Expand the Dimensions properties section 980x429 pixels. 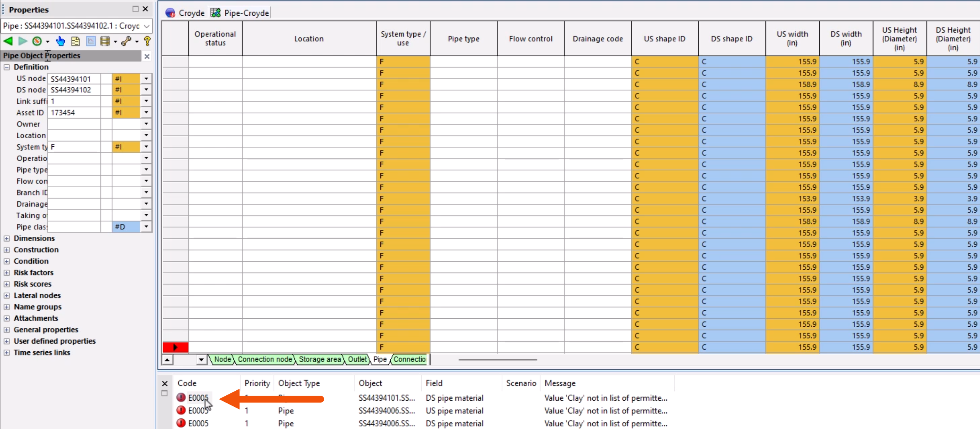[x=7, y=238]
